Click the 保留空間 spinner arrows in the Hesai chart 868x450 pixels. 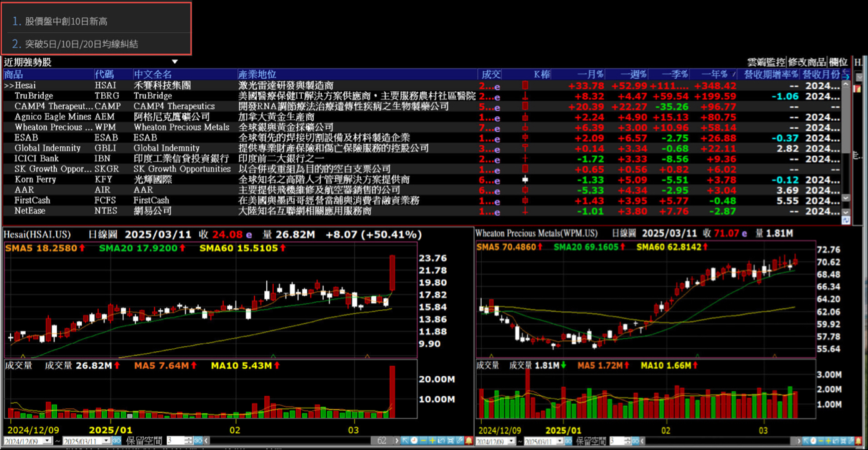tap(188, 441)
